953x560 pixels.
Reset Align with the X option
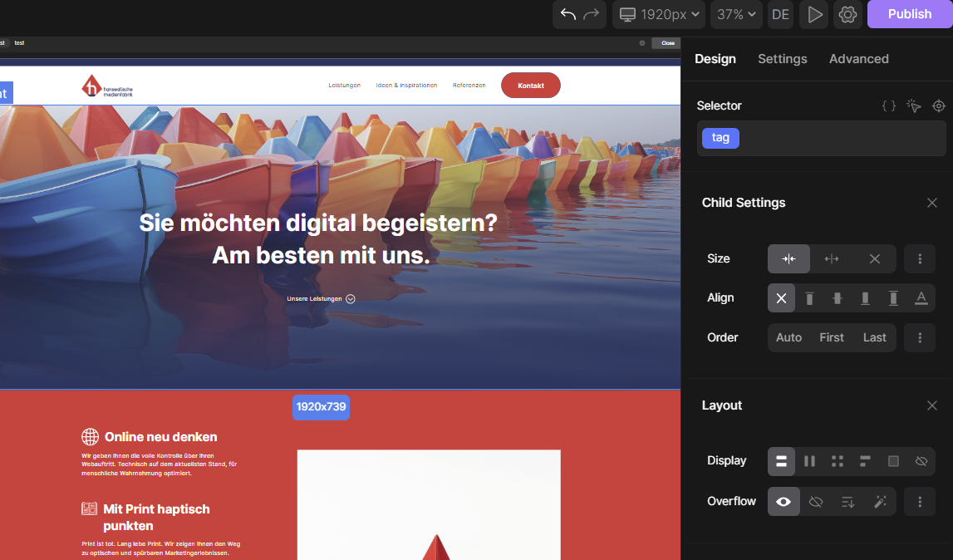pyautogui.click(x=781, y=298)
